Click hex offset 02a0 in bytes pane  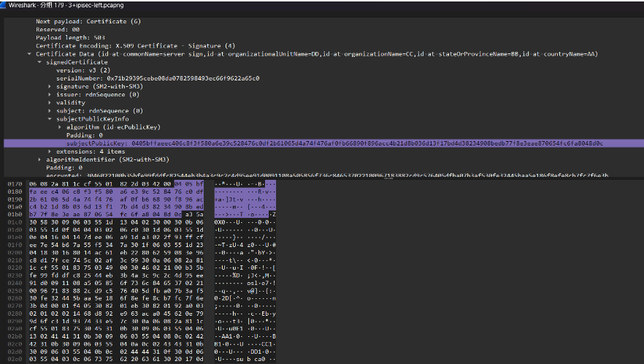(15, 329)
